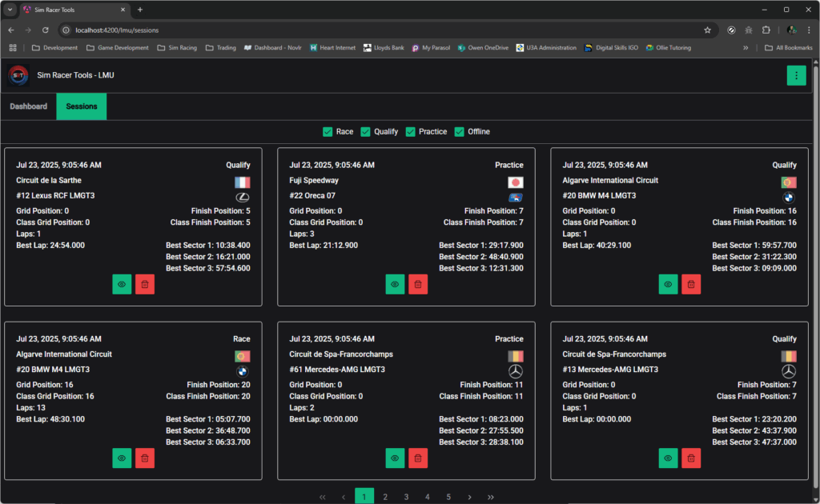Go to the previous sessions page
820x504 pixels.
[x=344, y=497]
